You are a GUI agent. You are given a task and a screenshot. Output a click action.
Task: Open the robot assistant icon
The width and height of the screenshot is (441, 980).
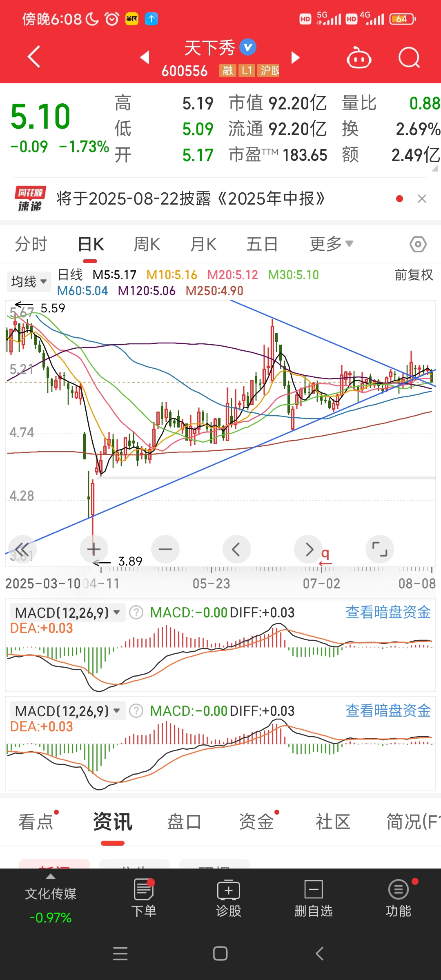[x=359, y=58]
